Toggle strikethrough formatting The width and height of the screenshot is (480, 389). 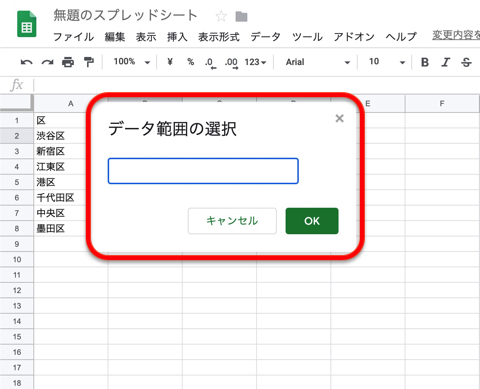466,62
